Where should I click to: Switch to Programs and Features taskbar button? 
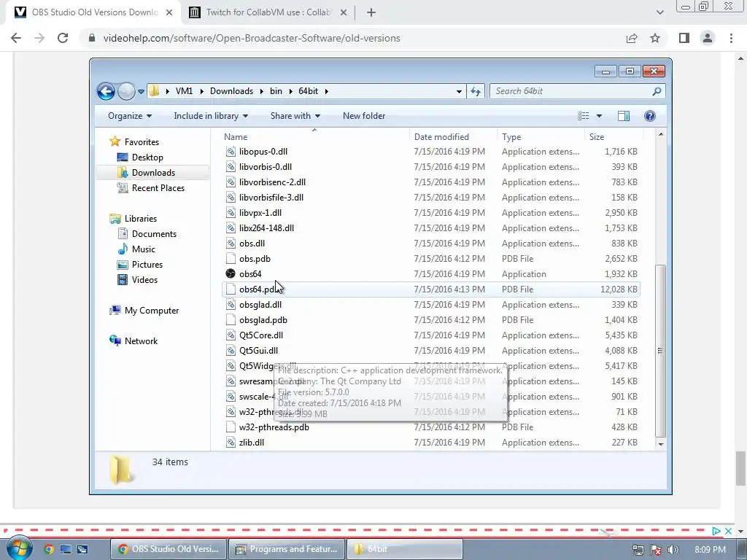tap(287, 549)
